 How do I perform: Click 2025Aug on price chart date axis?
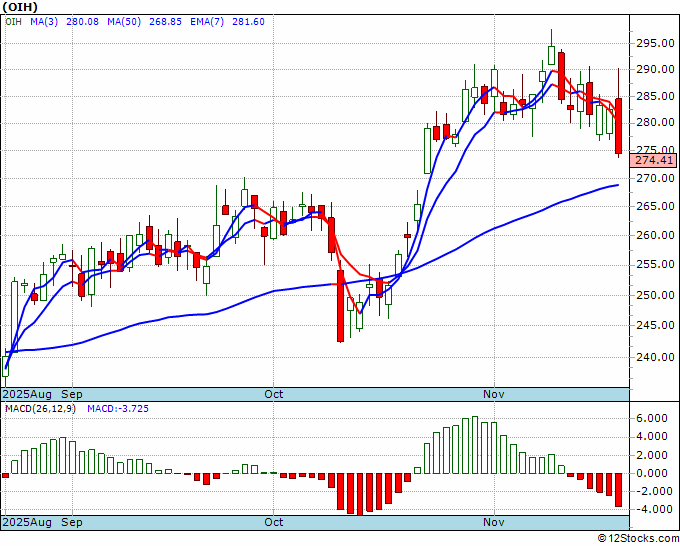point(27,395)
